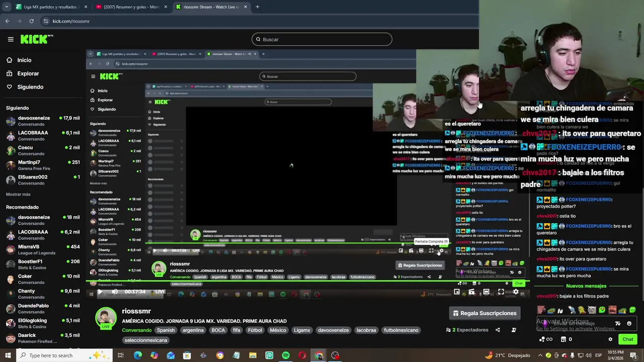Viewport: 644px width, 362px height.
Task: Open davooxeneize channel with 17,9 mil viewers
Action: (x=43, y=121)
